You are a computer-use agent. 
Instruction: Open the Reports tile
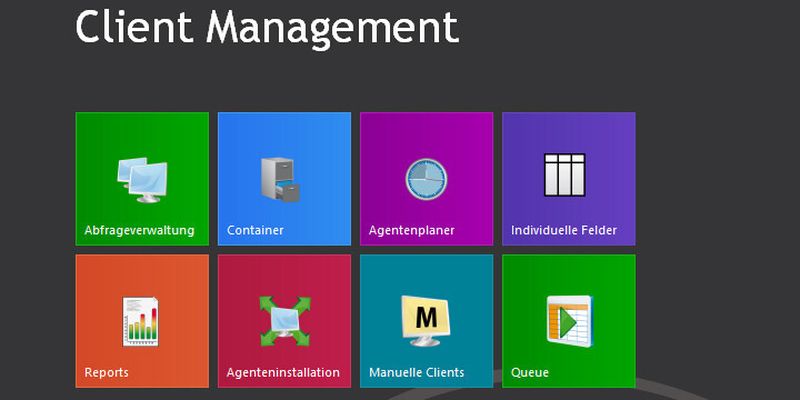(x=142, y=321)
